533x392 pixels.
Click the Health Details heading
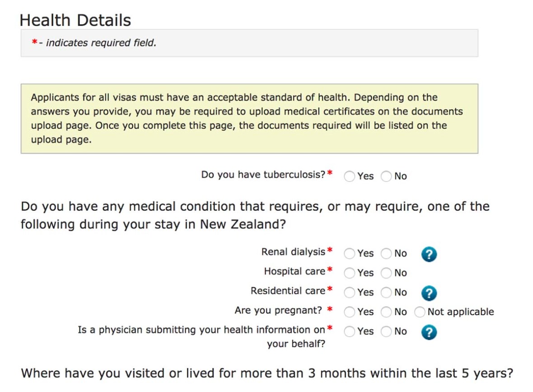click(75, 20)
